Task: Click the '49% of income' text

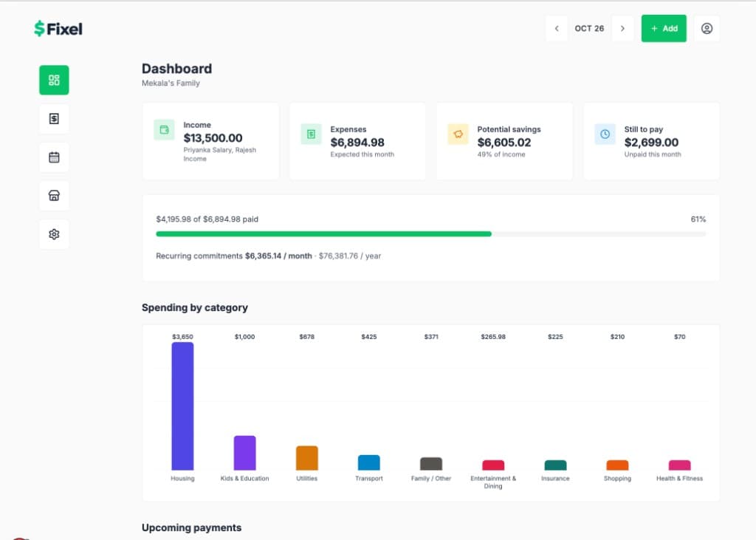Action: click(x=501, y=154)
